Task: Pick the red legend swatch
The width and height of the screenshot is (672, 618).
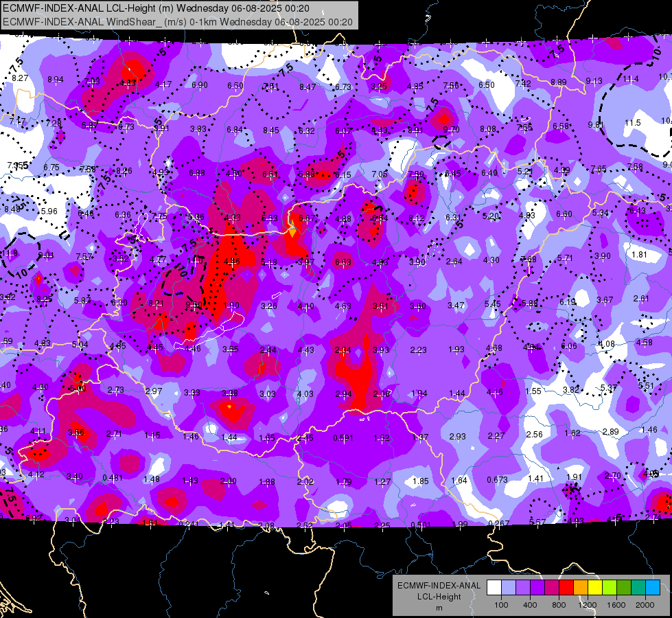Action: [566, 588]
